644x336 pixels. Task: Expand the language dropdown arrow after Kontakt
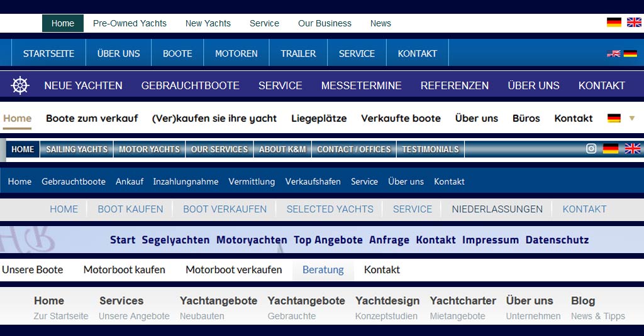pos(632,118)
